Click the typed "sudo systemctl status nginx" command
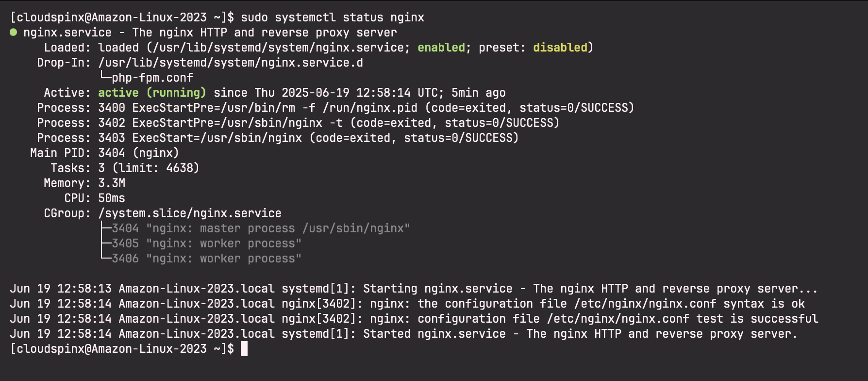The height and width of the screenshot is (381, 868). 333,17
